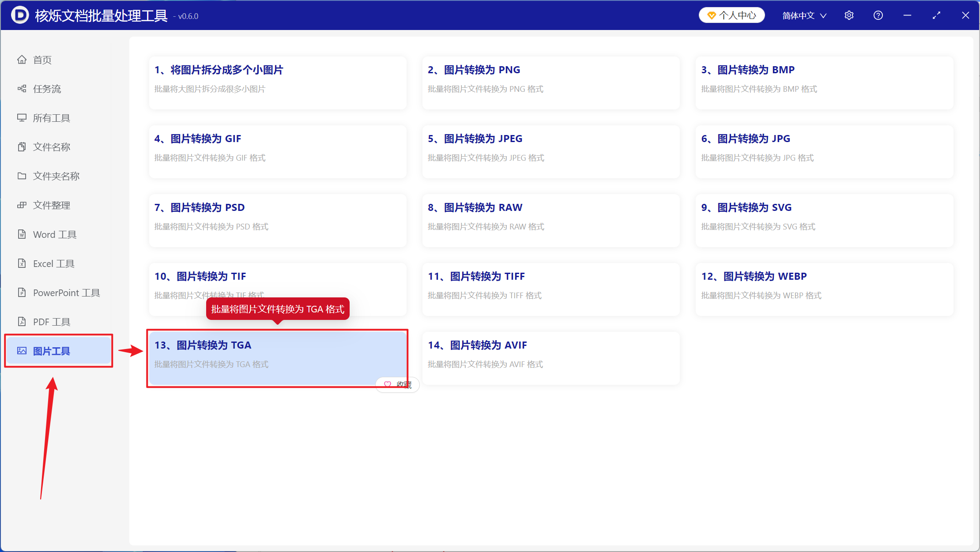Screen dimensions: 980x552
Task: Go to 首页 home icon
Action: 22,60
